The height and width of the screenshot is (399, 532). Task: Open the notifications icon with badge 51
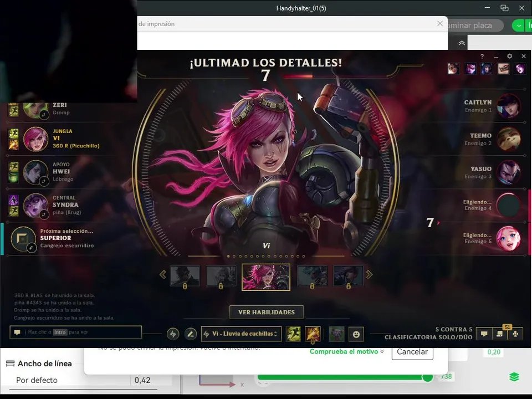coord(500,334)
